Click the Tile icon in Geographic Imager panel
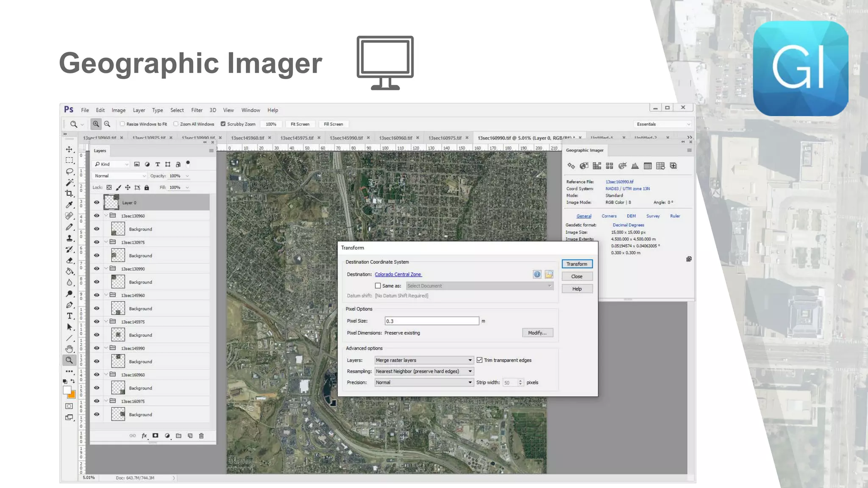This screenshot has height=488, width=868. (609, 166)
